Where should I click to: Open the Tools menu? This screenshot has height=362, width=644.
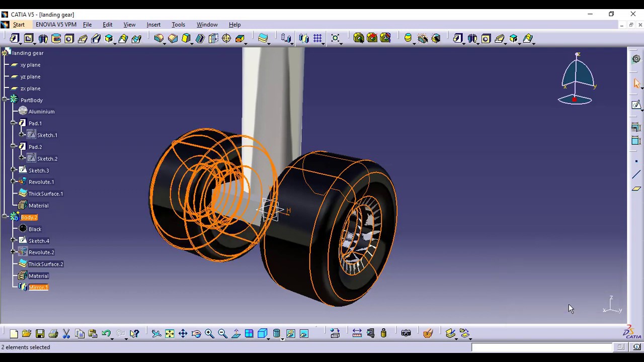pyautogui.click(x=178, y=25)
